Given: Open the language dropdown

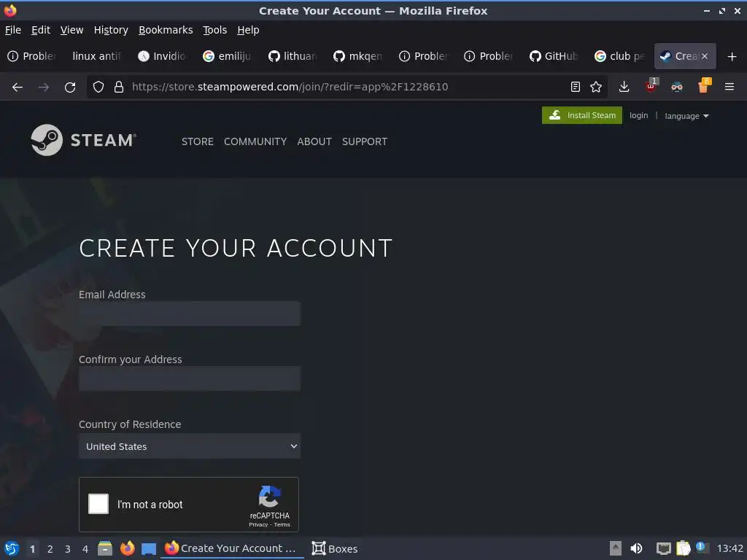Looking at the screenshot, I should pyautogui.click(x=686, y=116).
